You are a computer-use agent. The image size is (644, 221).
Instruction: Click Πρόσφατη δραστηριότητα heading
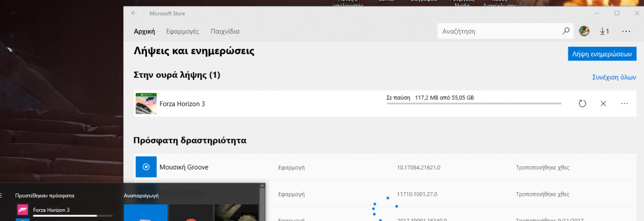click(x=190, y=141)
